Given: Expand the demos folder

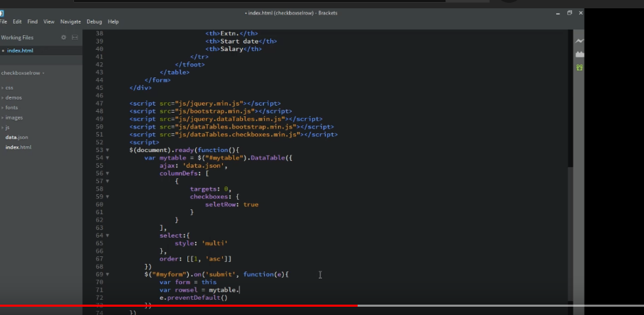Looking at the screenshot, I should click(x=14, y=97).
